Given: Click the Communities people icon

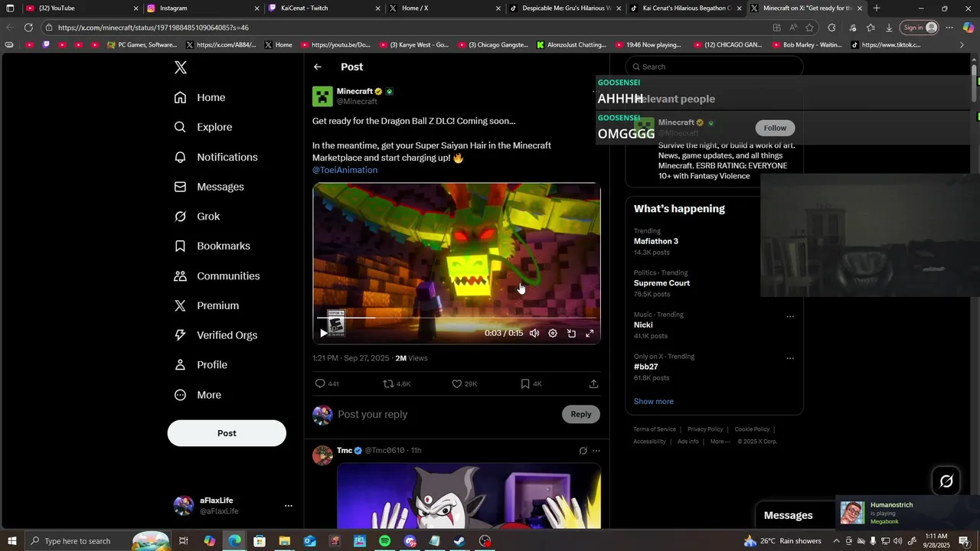Looking at the screenshot, I should [x=180, y=275].
